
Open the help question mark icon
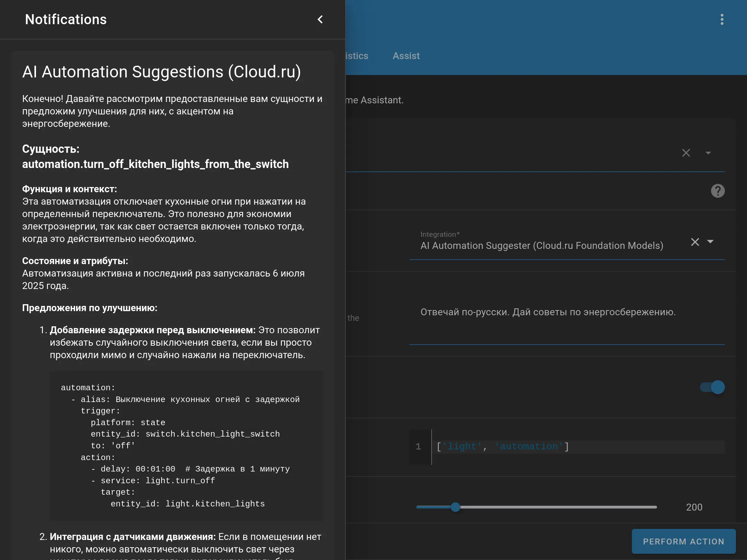(x=718, y=191)
